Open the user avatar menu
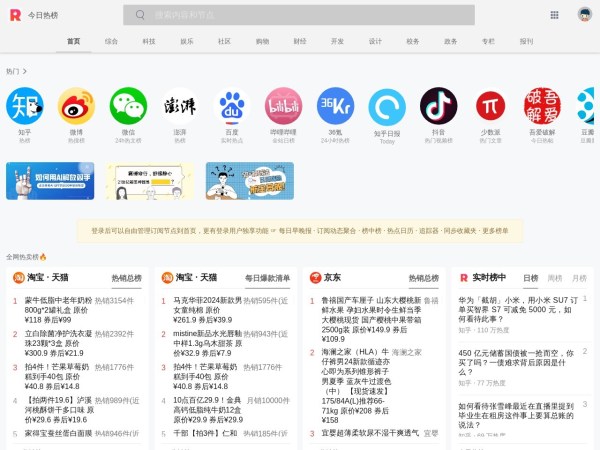 (585, 15)
